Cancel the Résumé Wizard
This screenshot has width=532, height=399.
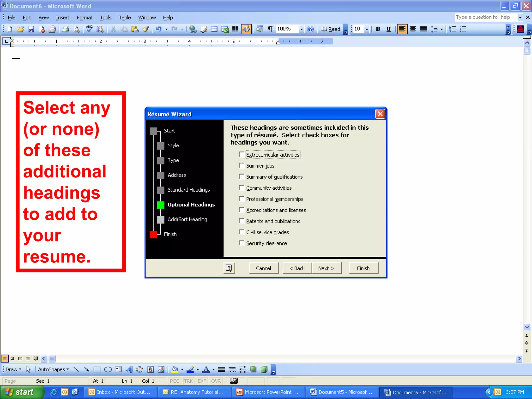pos(264,268)
